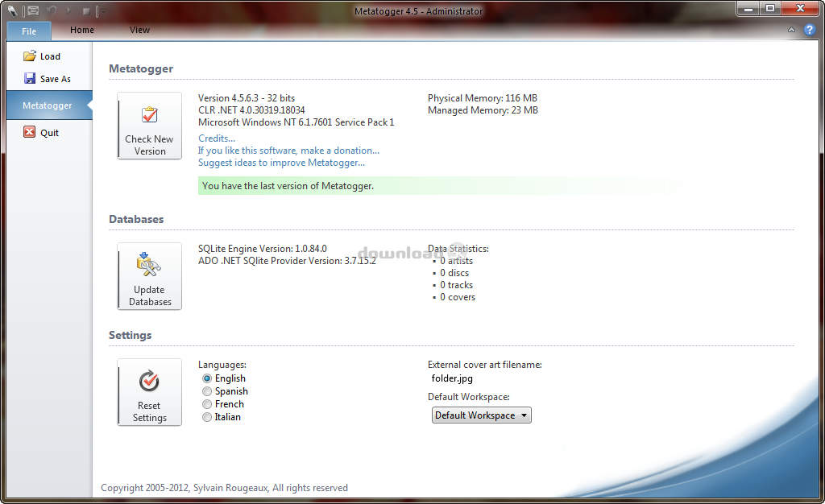Click 'SQLite Engine Version: 1.0.84.0' text
Viewport: 825px width, 504px height.
click(x=263, y=249)
